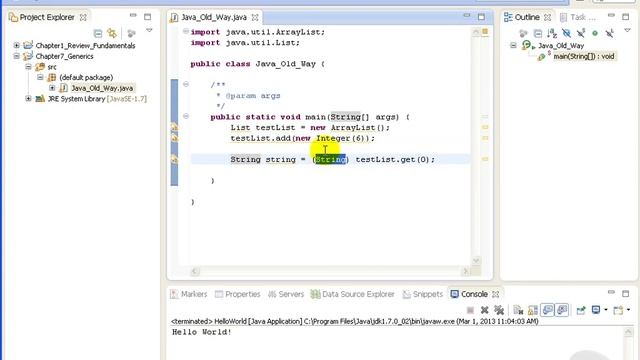Viewport: 640px width, 360px height.
Task: Select Chapter7_Generics project
Action: point(64,56)
